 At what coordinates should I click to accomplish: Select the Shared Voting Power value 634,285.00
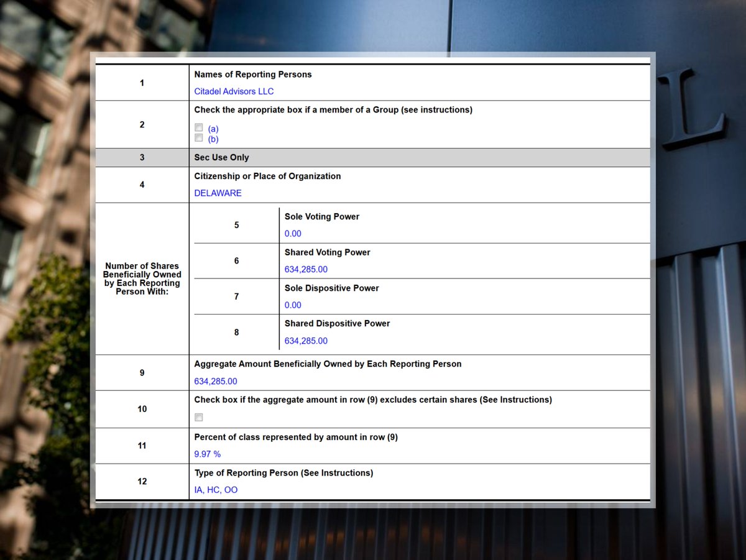click(306, 270)
